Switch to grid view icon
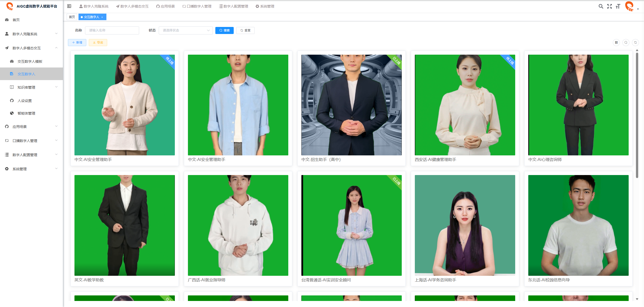 (x=616, y=43)
